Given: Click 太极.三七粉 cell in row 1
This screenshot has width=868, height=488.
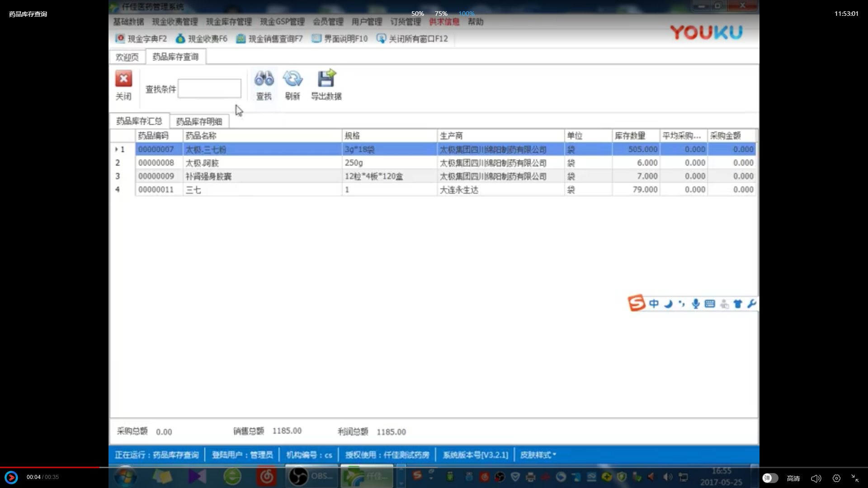Looking at the screenshot, I should [262, 150].
